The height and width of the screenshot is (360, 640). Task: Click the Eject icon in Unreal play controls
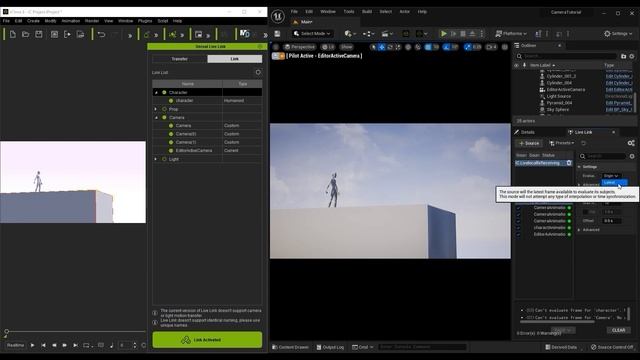pos(472,33)
